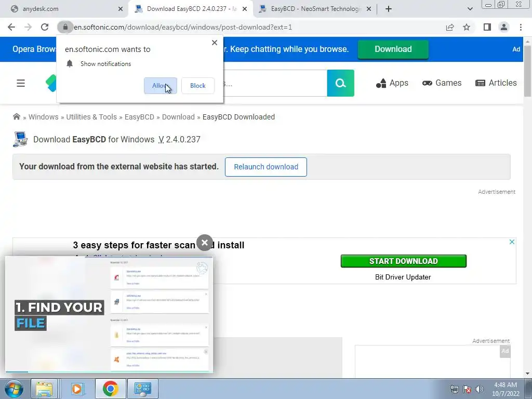This screenshot has height=399, width=532.
Task: Click Chrome taskbar icon
Action: tap(110, 389)
